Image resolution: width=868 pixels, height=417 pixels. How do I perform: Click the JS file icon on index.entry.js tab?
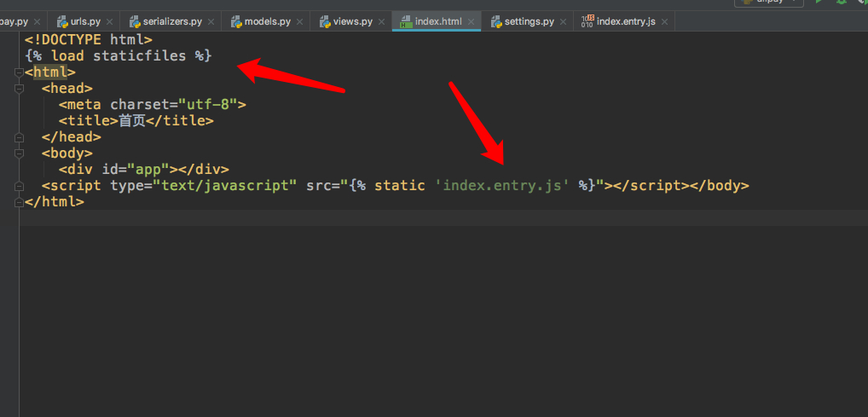pos(587,22)
